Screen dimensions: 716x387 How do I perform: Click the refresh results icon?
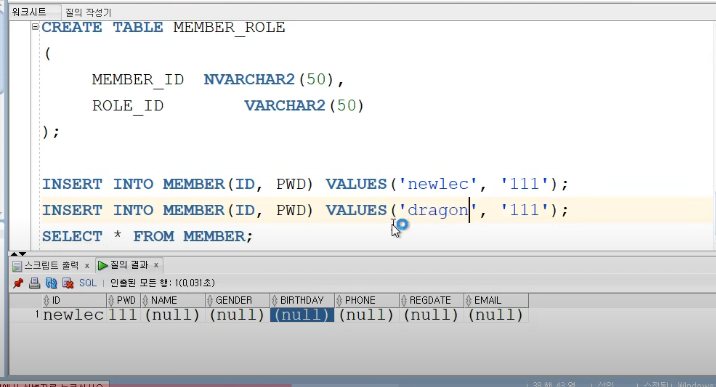point(51,283)
